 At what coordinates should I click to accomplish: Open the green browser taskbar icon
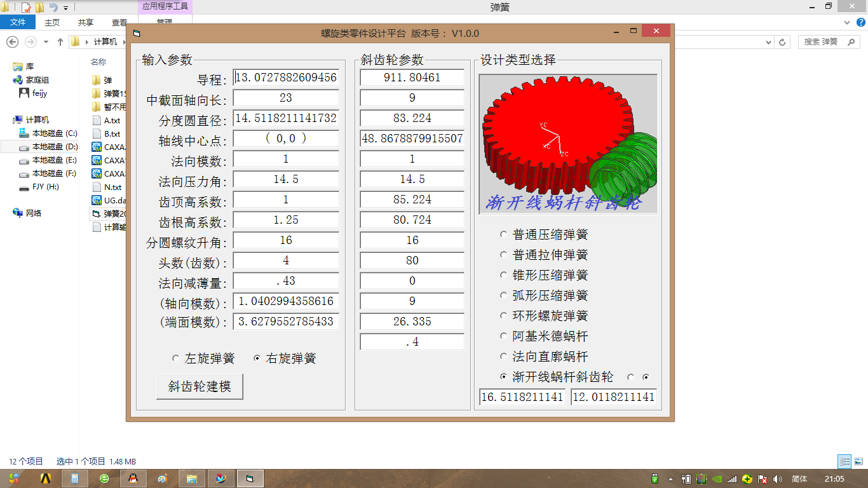pos(104,478)
